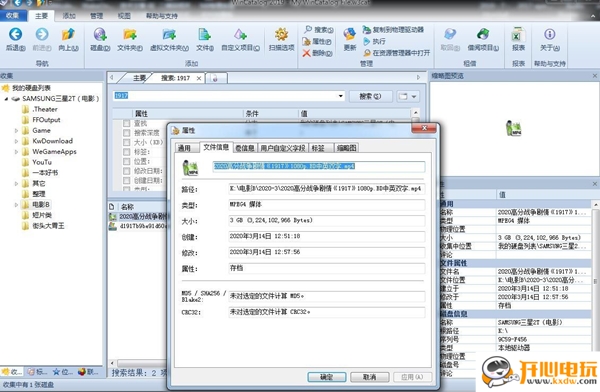Screen dimensions: 600x392
Task: Click the 确定 OK button
Action: [327, 377]
